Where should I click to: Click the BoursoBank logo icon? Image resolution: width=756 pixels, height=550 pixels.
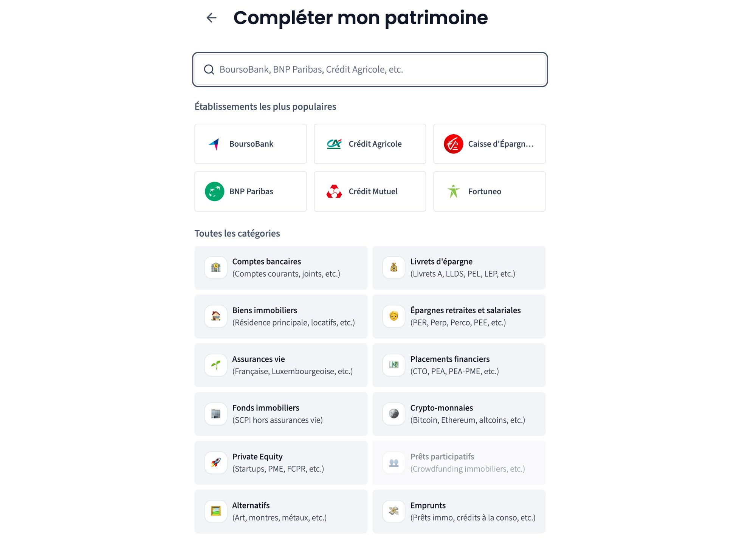[214, 144]
